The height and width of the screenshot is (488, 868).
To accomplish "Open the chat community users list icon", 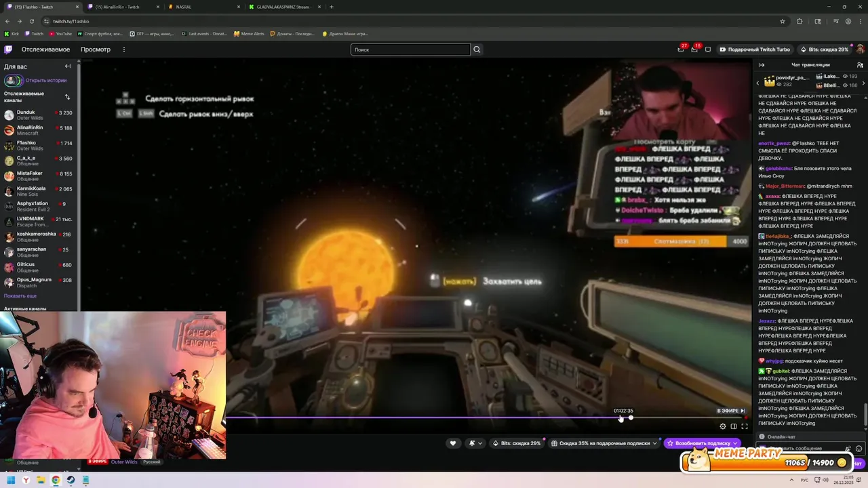I will pos(860,65).
